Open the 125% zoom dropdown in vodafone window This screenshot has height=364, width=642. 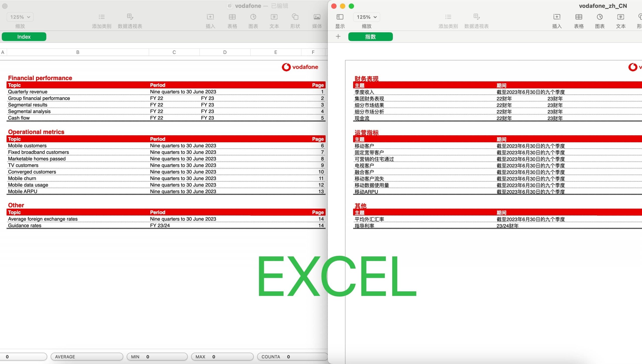click(x=20, y=17)
